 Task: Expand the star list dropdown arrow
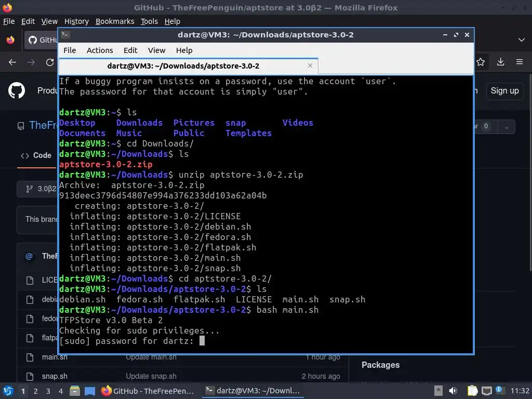click(507, 127)
